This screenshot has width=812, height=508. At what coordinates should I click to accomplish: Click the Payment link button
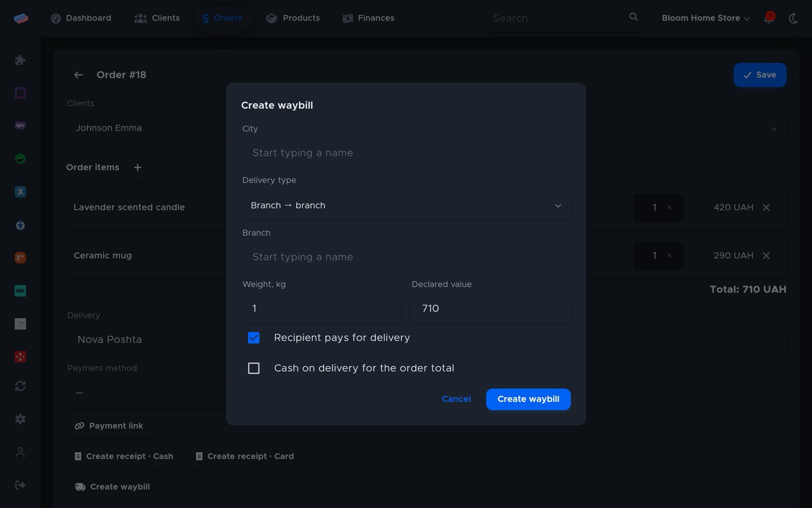[109, 426]
